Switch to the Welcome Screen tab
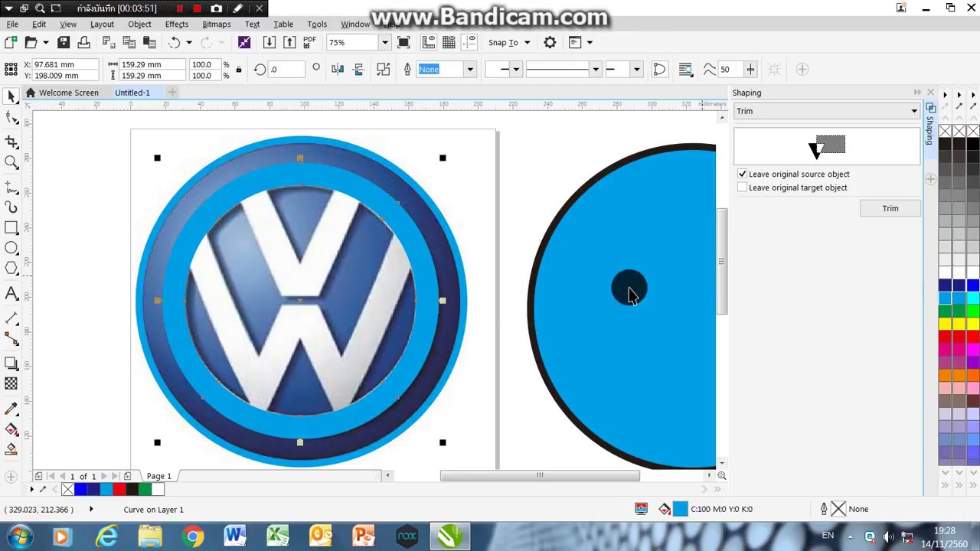980x551 pixels. (x=62, y=93)
